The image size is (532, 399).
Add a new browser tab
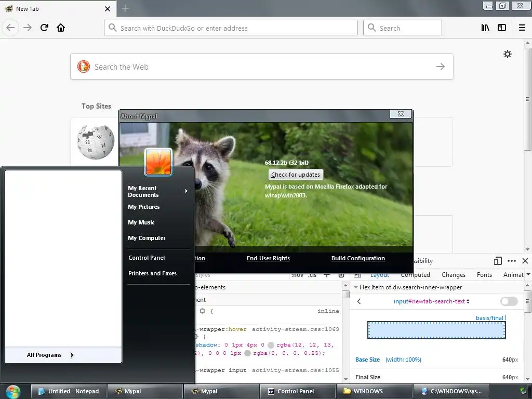(x=125, y=8)
